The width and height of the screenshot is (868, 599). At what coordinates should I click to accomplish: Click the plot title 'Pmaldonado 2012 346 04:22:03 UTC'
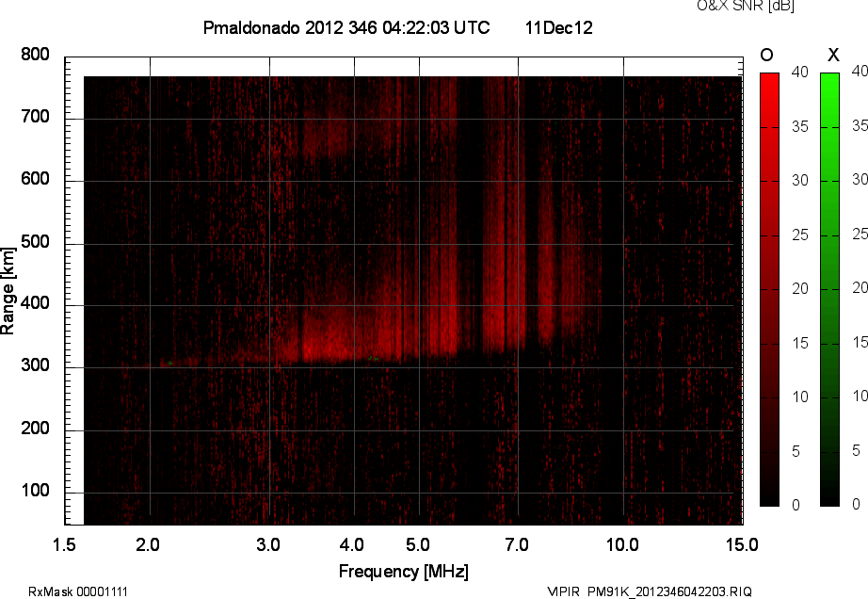click(x=346, y=27)
